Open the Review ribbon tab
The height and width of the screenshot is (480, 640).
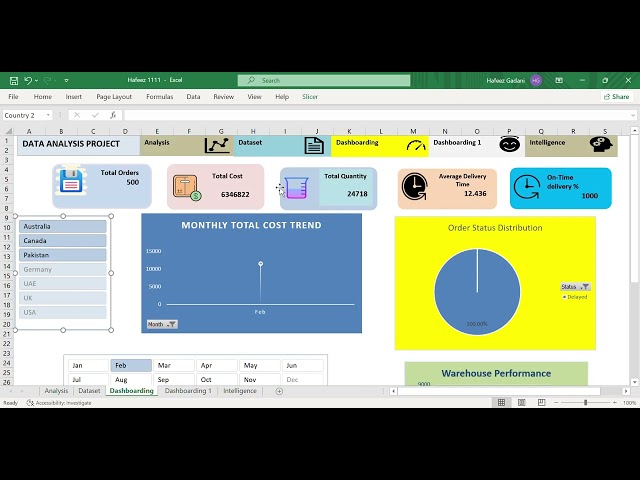point(224,97)
